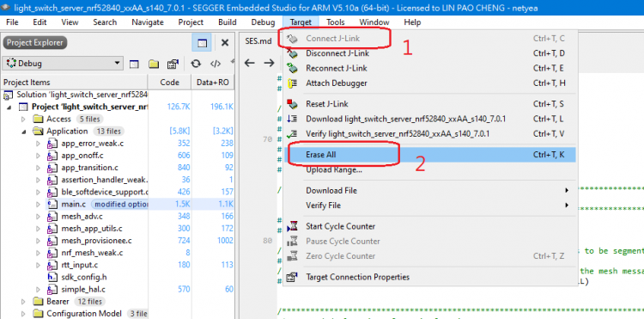Collapse the light_switch_server project node
The image size is (644, 319).
[9, 107]
